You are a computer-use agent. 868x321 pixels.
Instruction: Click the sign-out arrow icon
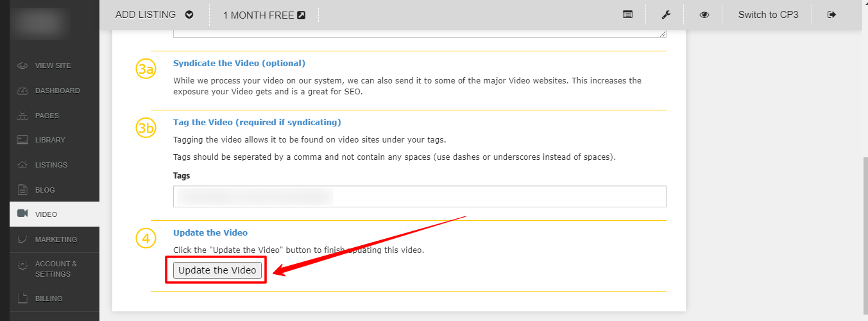tap(832, 15)
